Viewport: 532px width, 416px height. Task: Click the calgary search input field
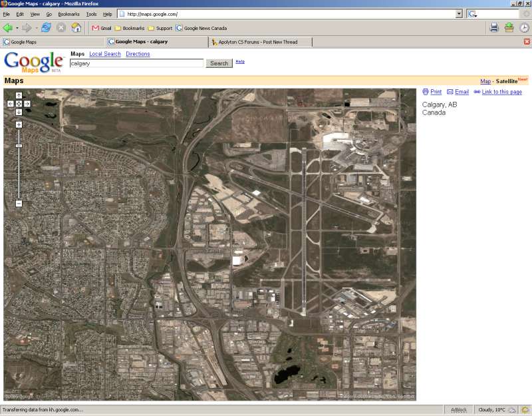pyautogui.click(x=136, y=63)
